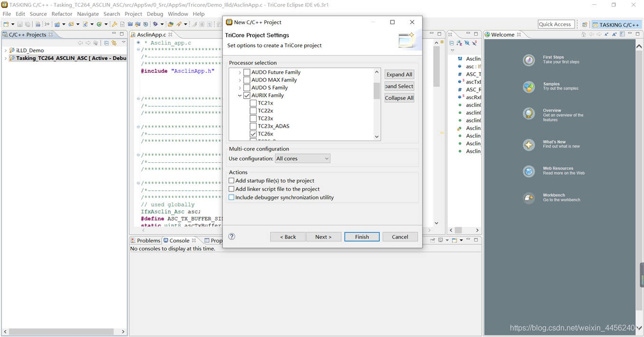Click the green New Class toolbar icon

tap(99, 24)
